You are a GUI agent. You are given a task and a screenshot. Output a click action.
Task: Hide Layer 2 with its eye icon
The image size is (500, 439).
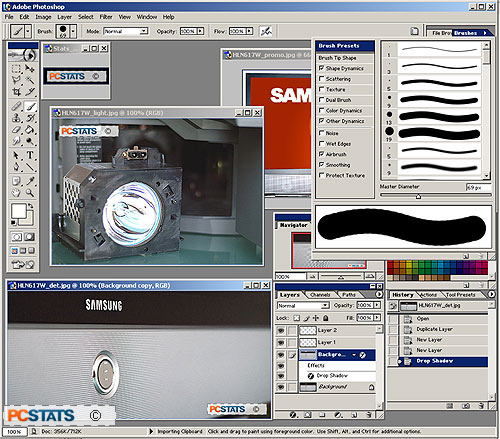pos(281,330)
